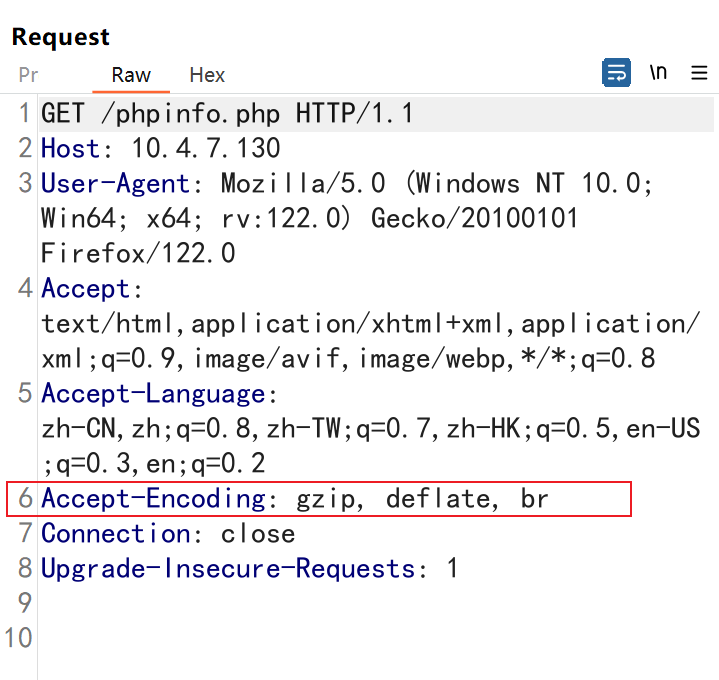Screen dimensions: 719x680
Task: Place cursor on empty line 9
Action: [x=376, y=603]
